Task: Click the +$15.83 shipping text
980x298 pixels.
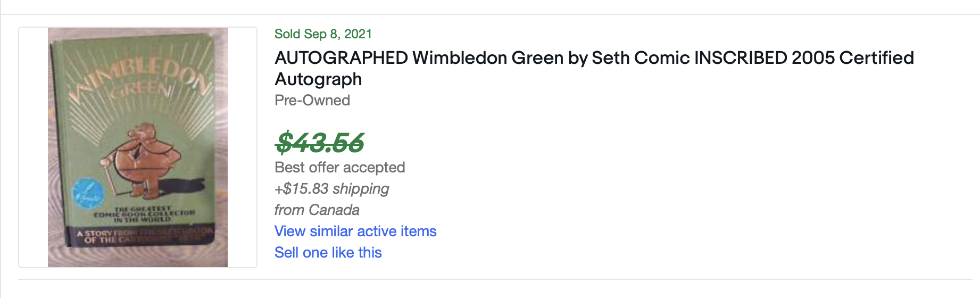Action: point(331,188)
